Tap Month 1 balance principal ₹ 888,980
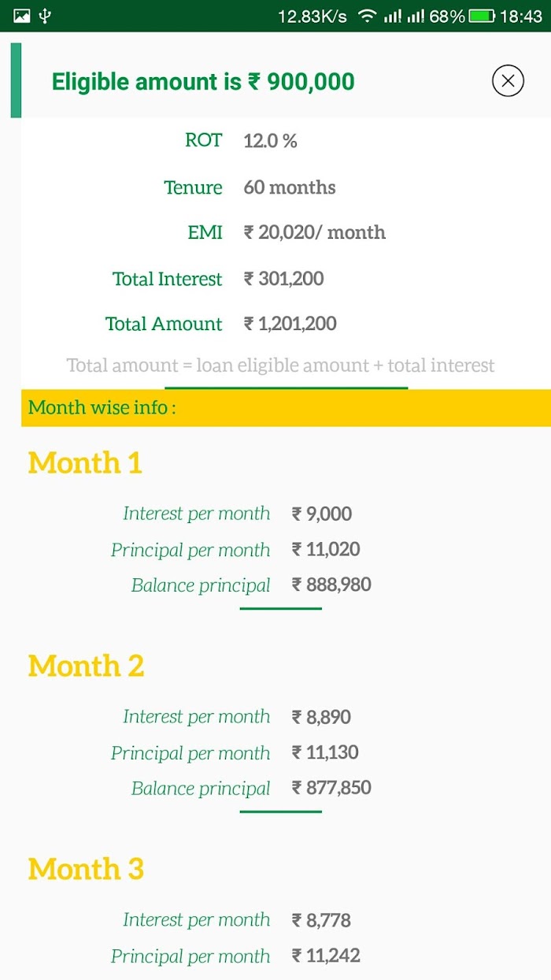The image size is (551, 980). coord(331,585)
